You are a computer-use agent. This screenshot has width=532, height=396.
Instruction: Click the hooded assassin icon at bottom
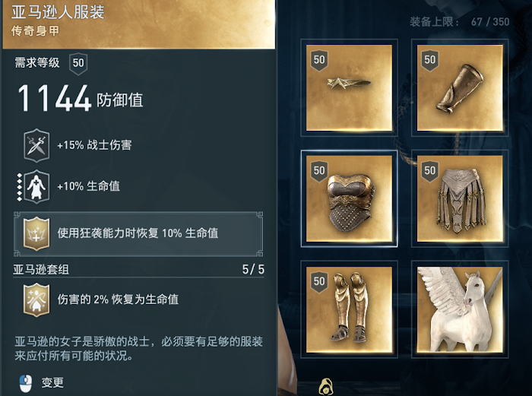pyautogui.click(x=325, y=387)
